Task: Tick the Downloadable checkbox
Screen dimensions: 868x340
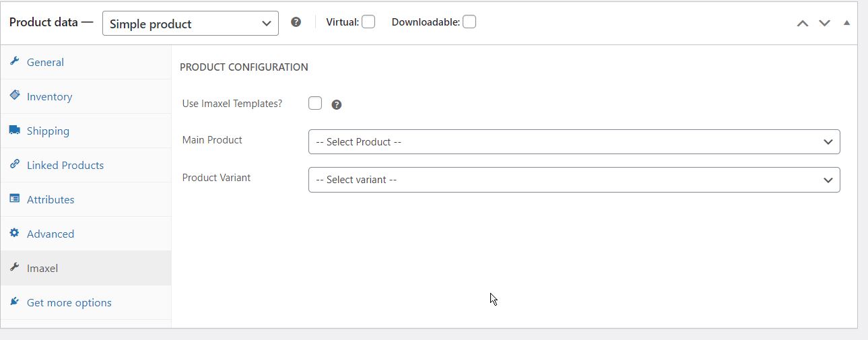Action: tap(469, 22)
